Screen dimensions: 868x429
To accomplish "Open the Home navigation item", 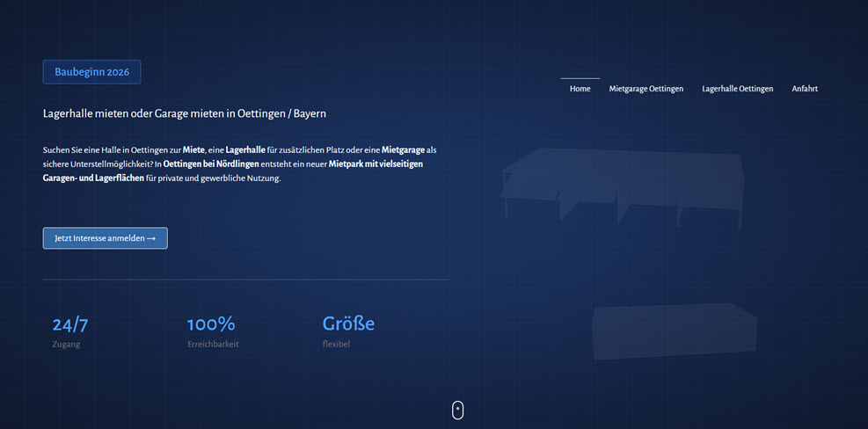I will [x=580, y=89].
